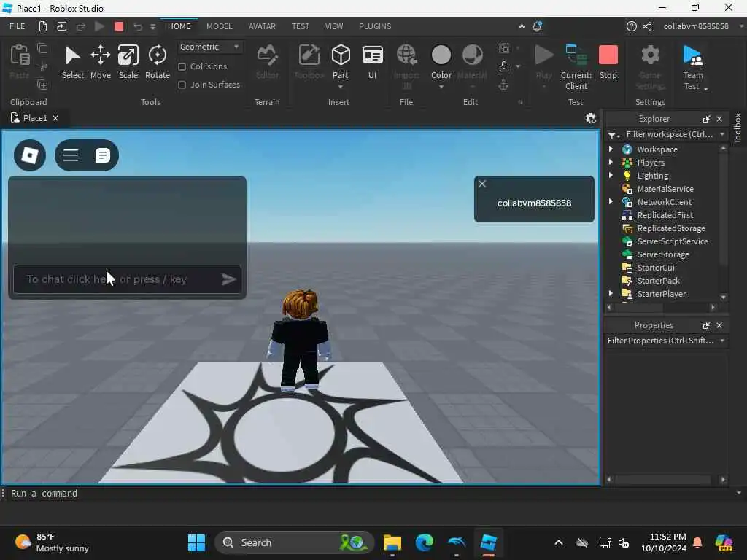Viewport: 747px width, 560px height.
Task: Select ServerScriptService in Explorer
Action: coord(673,241)
